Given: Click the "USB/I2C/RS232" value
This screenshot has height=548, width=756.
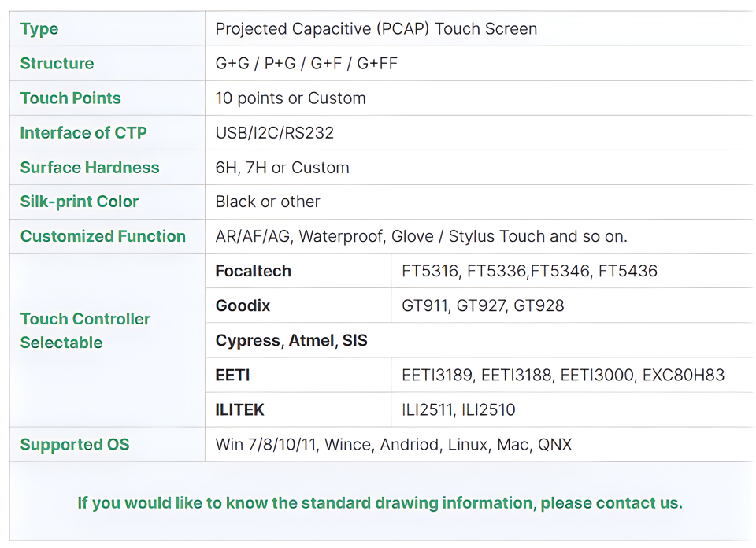Looking at the screenshot, I should tap(275, 133).
